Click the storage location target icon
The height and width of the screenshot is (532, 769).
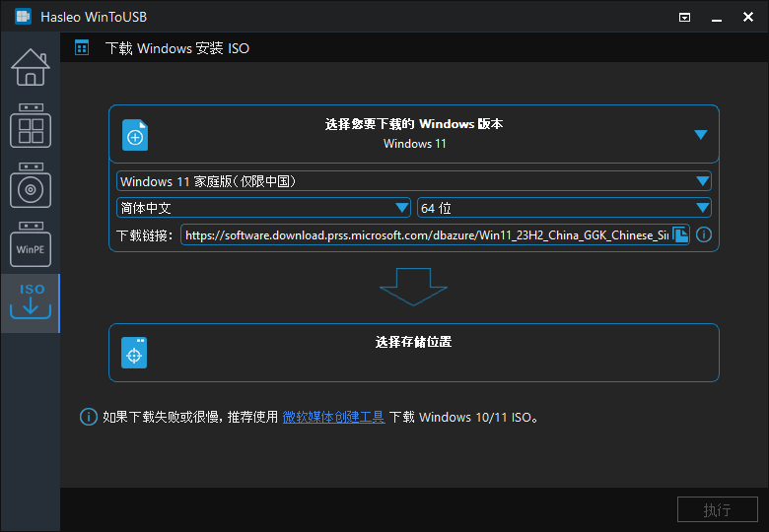coord(134,353)
